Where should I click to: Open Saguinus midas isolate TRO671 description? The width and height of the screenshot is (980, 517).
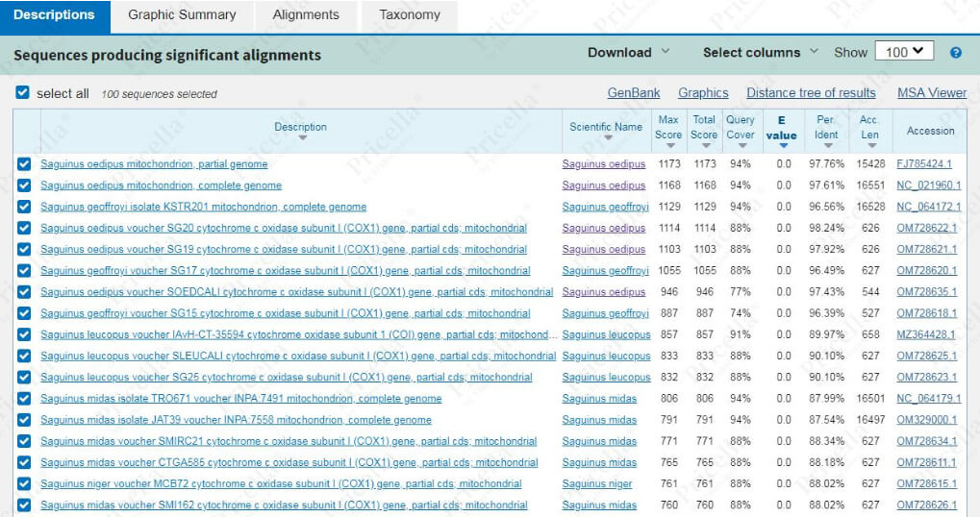241,399
